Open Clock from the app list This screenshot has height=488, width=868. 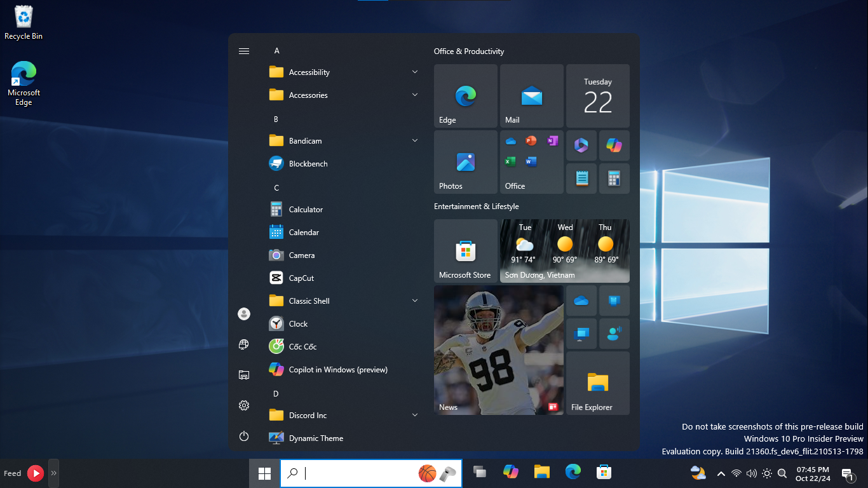tap(344, 323)
